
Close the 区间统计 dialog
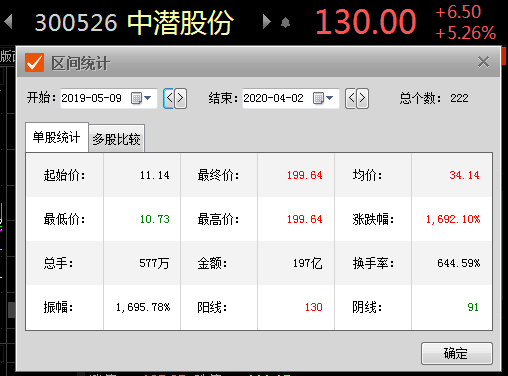[483, 62]
